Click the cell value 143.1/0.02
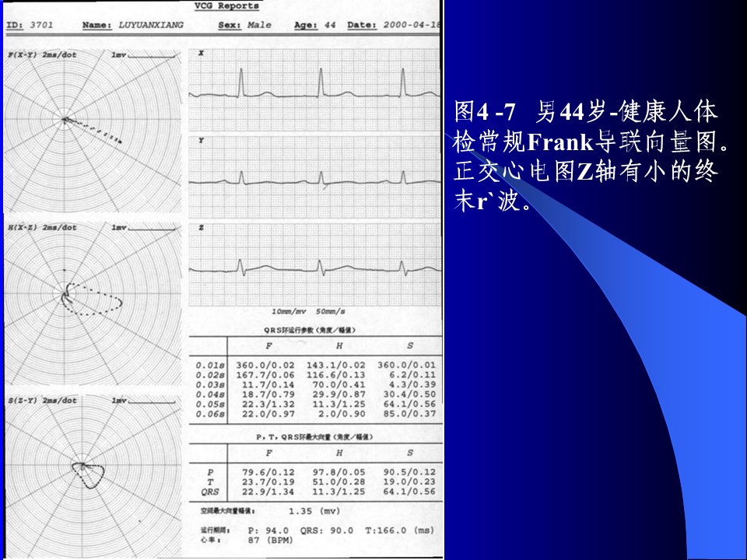This screenshot has height=560, width=747. point(336,366)
